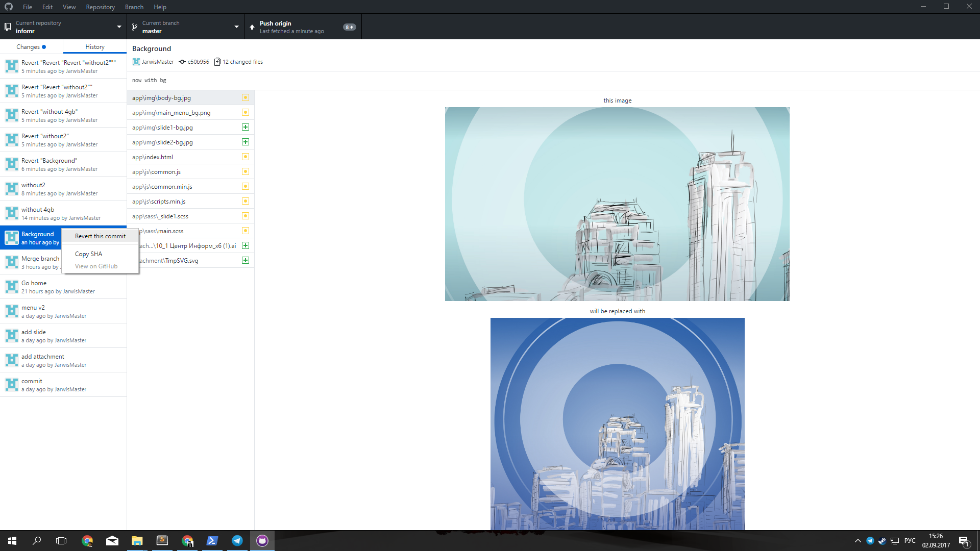Open changed file app\sass\_slide1.scss
This screenshot has width=980, height=551.
190,216
